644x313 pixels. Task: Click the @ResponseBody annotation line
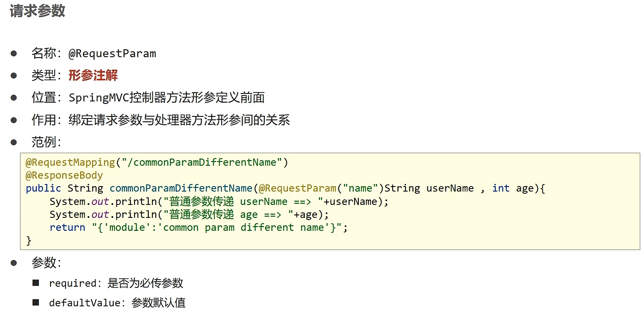click(64, 175)
